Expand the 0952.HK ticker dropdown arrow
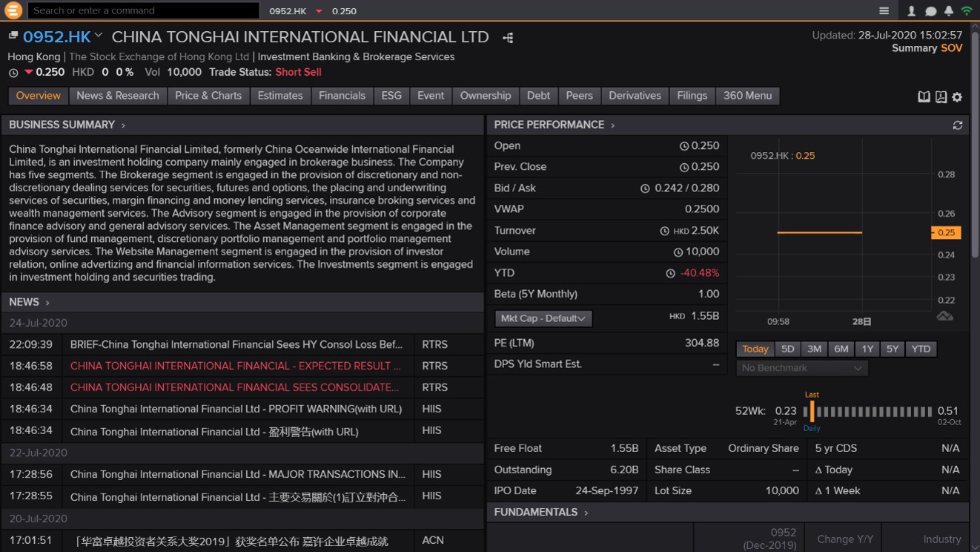Viewport: 980px width, 552px height. point(99,36)
